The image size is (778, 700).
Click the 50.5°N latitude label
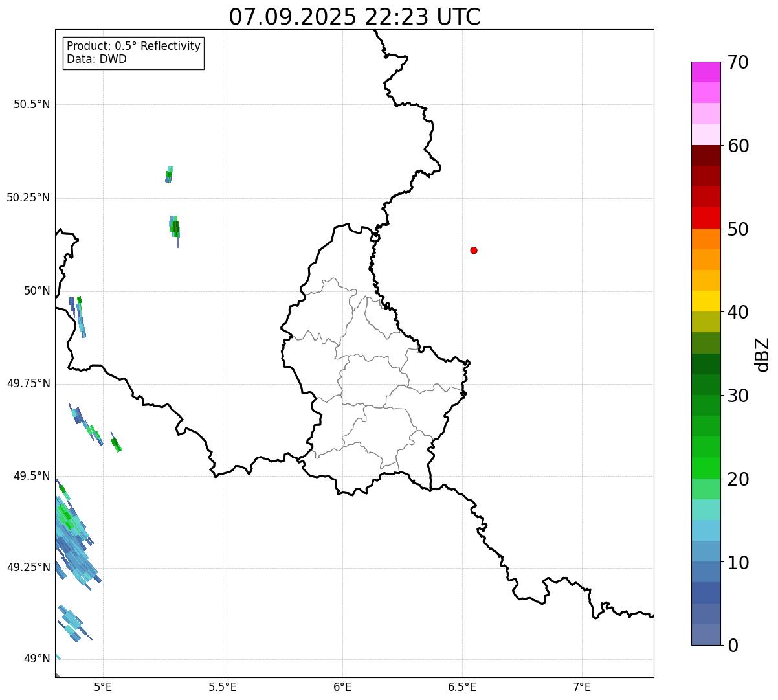pyautogui.click(x=31, y=104)
